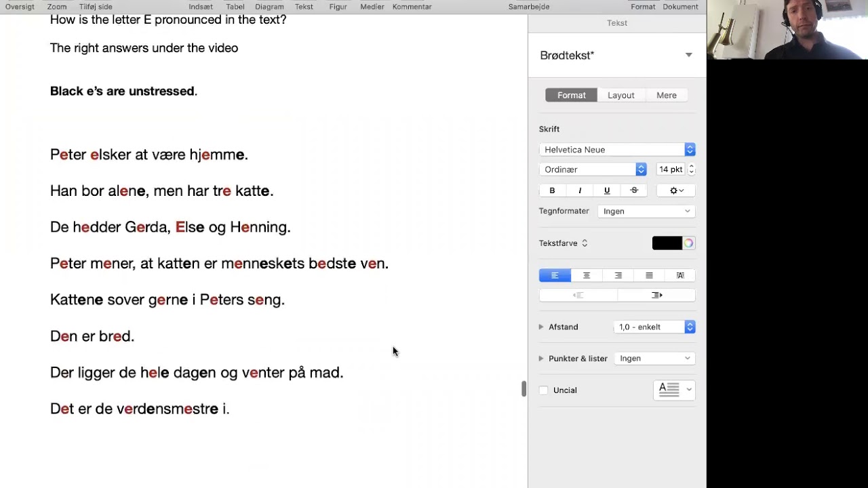Screen dimensions: 868x488
Task: Toggle underline formatting button
Action: tap(607, 190)
